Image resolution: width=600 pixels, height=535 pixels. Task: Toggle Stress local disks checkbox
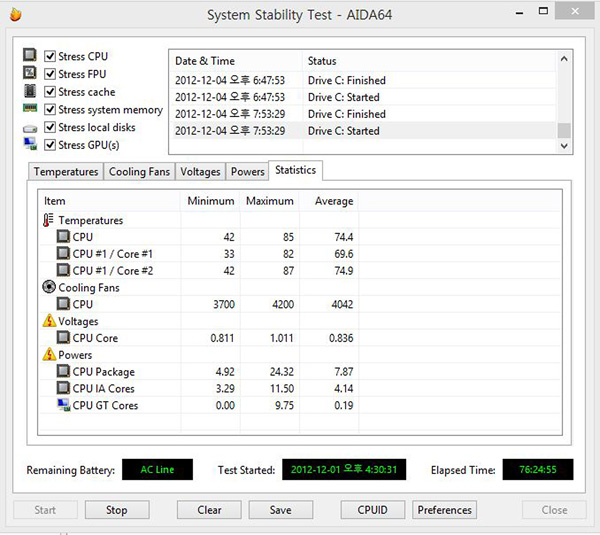click(50, 127)
